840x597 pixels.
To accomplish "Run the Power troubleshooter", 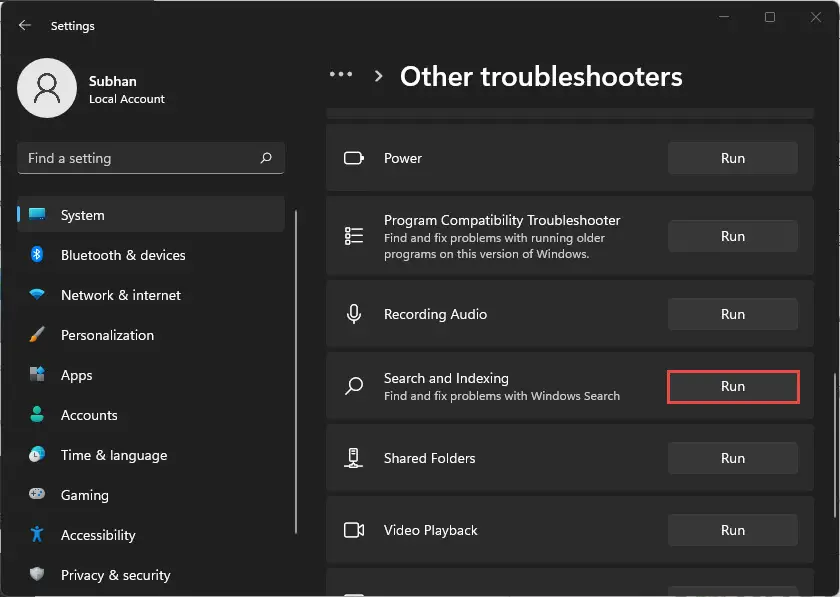I will click(x=732, y=158).
